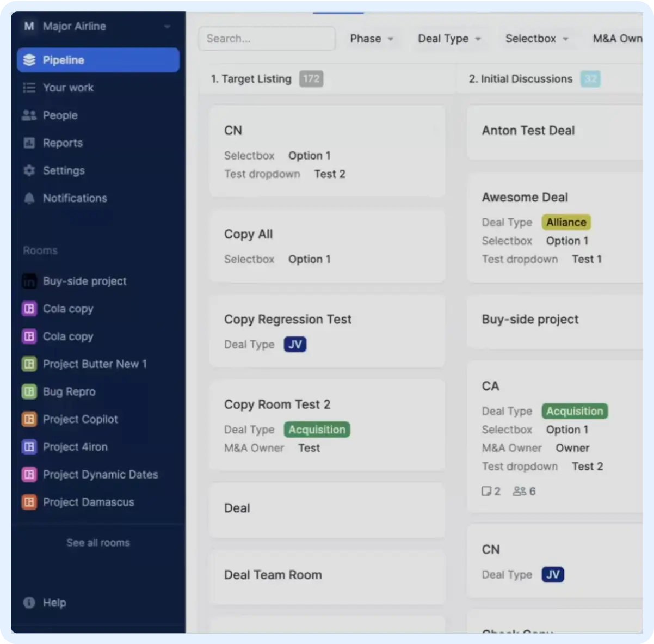
Task: Click the members icon showing 6 on CA card
Action: coord(519,491)
